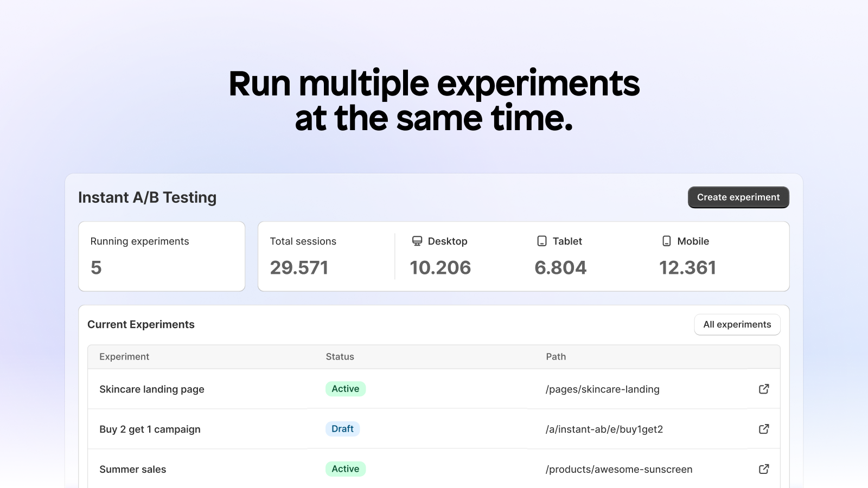Image resolution: width=868 pixels, height=488 pixels.
Task: Click the Path column header
Action: [556, 357]
